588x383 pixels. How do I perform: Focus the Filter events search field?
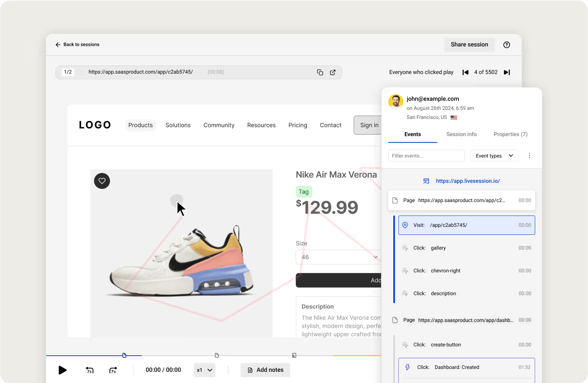[426, 156]
